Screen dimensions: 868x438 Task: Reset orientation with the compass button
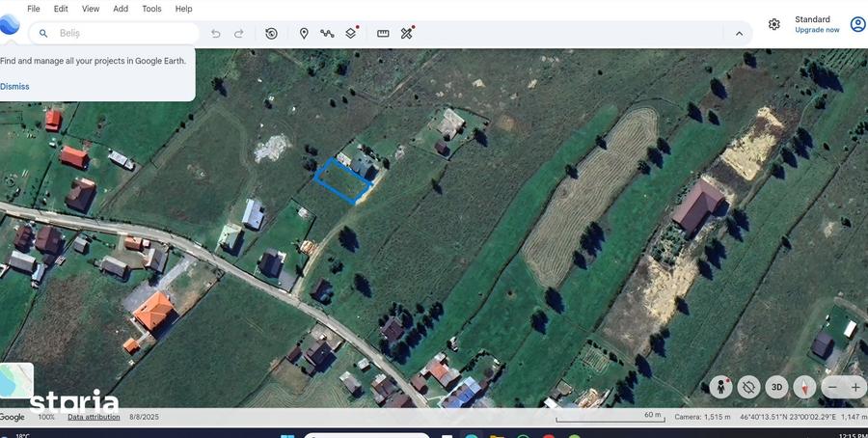(804, 387)
